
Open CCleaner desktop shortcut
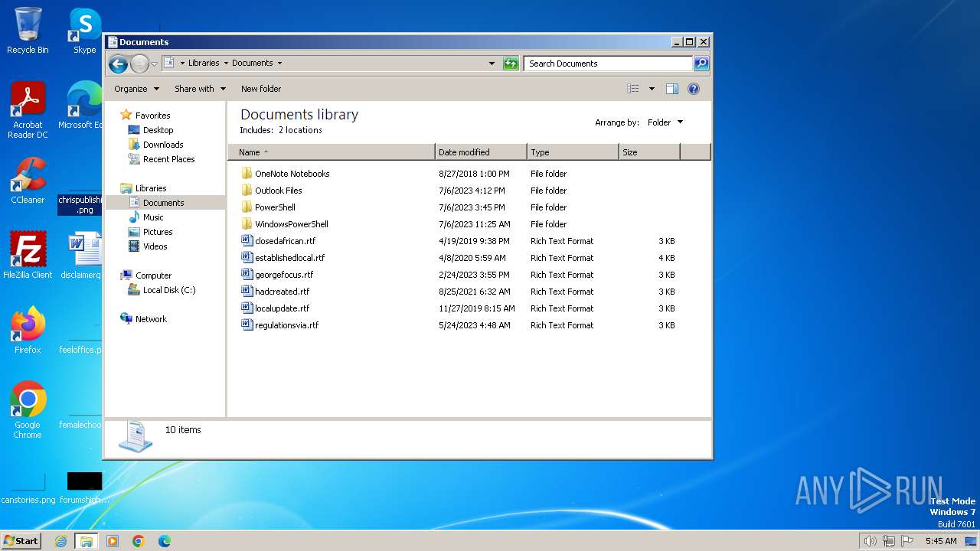[x=28, y=181]
